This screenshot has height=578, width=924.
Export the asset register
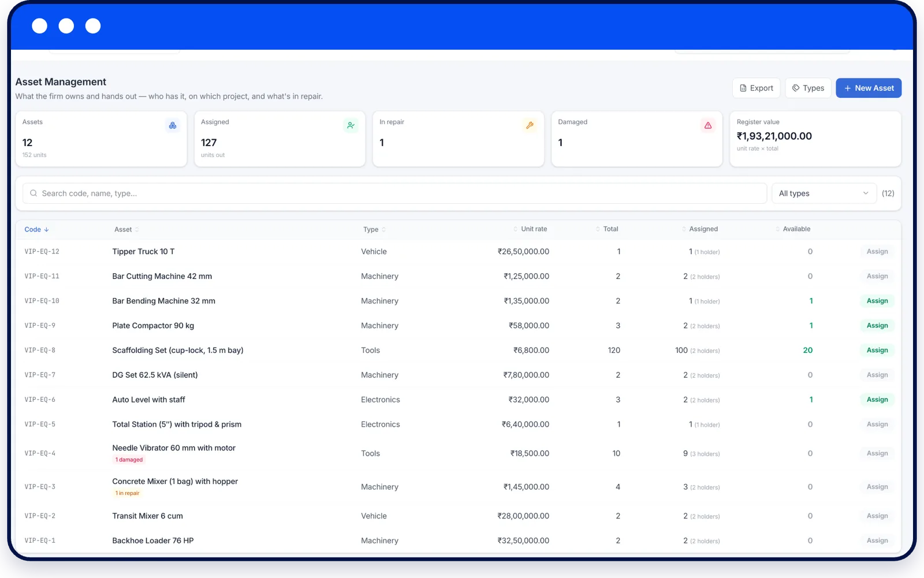[757, 88]
